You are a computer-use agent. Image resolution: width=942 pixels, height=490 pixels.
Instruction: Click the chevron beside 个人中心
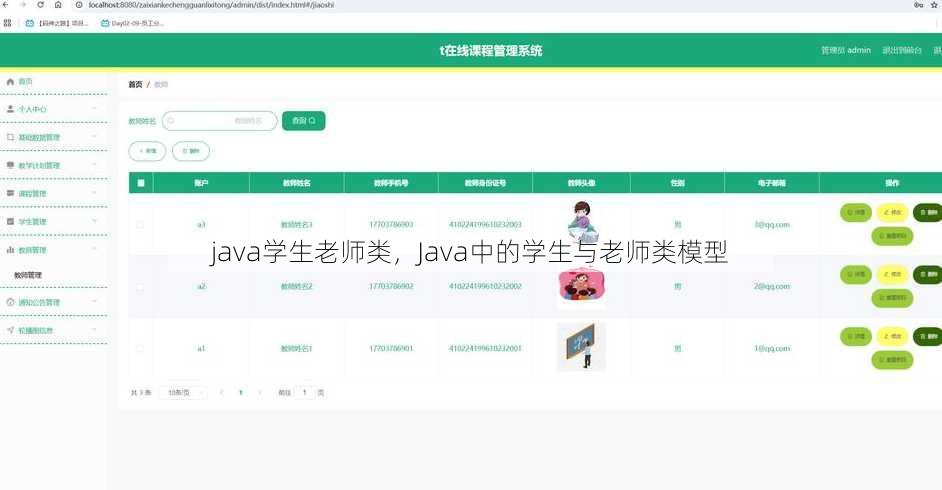94,109
